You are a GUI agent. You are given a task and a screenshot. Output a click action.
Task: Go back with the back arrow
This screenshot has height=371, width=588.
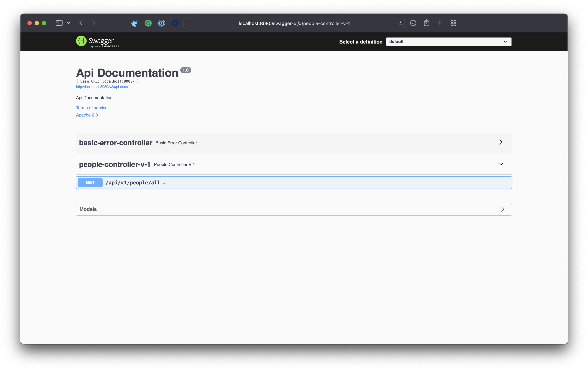tap(81, 23)
